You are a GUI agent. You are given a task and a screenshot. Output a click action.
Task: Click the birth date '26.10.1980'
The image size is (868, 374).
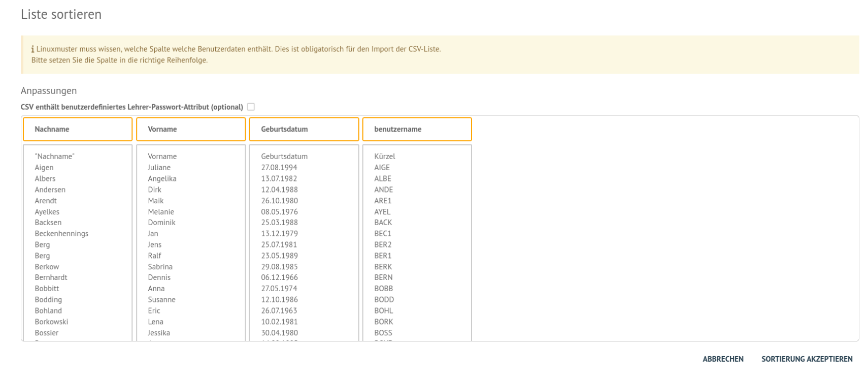click(279, 201)
